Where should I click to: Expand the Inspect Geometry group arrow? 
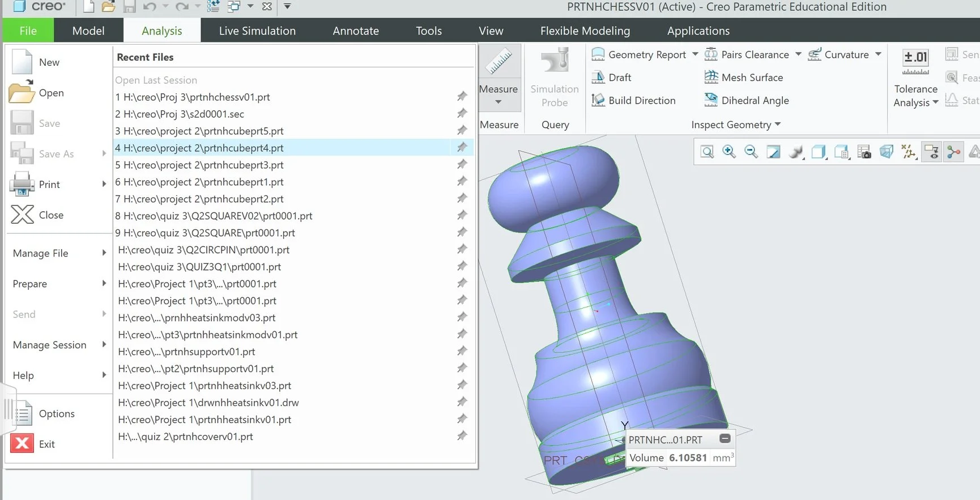(x=777, y=124)
